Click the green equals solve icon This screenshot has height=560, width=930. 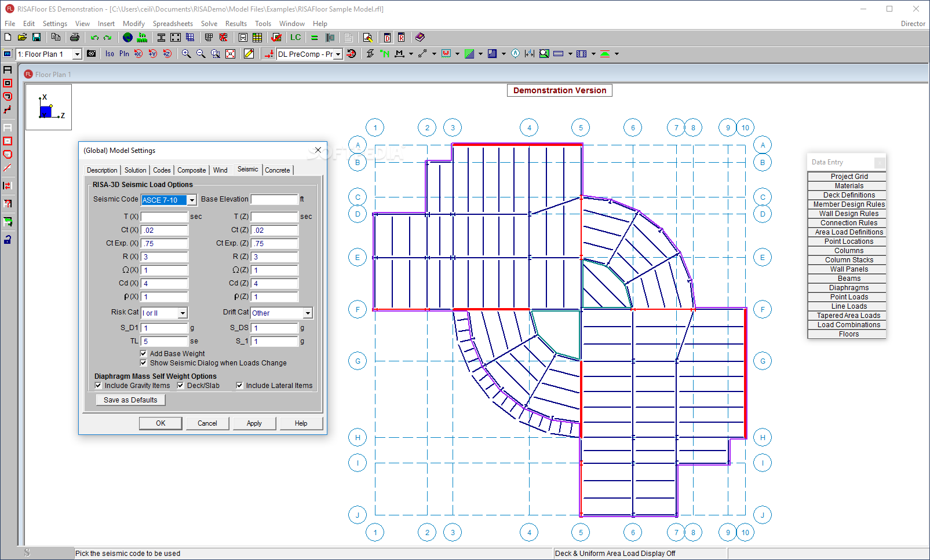coord(315,37)
